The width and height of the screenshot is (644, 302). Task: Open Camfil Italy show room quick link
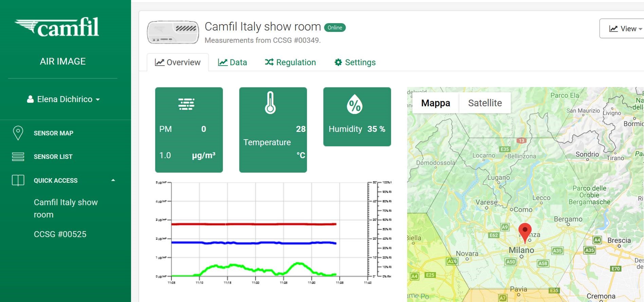click(x=66, y=208)
